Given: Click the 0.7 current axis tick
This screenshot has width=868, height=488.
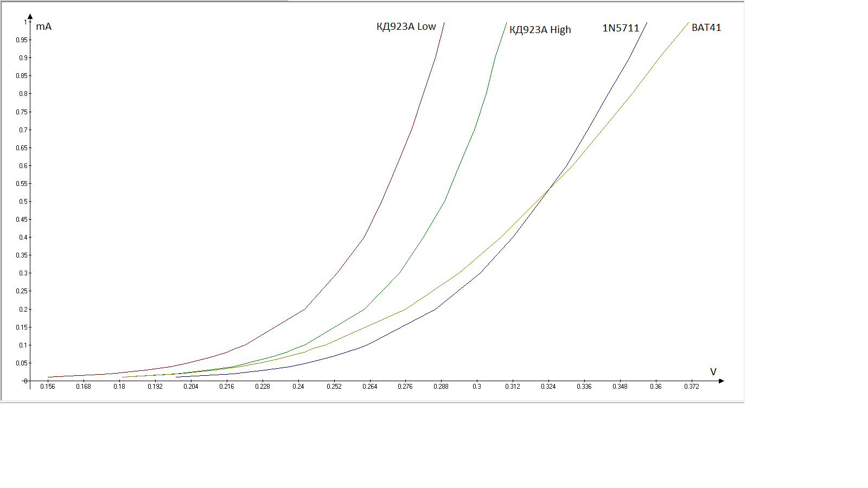Looking at the screenshot, I should [x=23, y=130].
